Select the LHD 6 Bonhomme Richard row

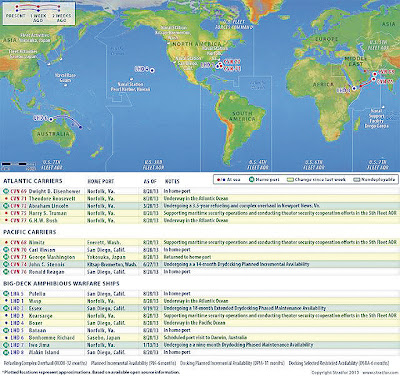pyautogui.click(x=200, y=338)
